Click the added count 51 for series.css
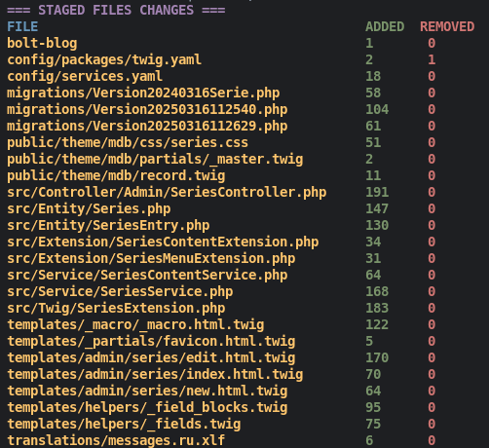The width and height of the screenshot is (489, 448). pyautogui.click(x=373, y=143)
